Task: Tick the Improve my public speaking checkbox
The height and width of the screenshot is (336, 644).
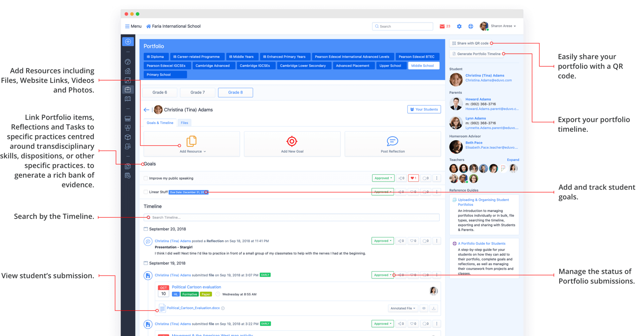Action: [x=146, y=178]
